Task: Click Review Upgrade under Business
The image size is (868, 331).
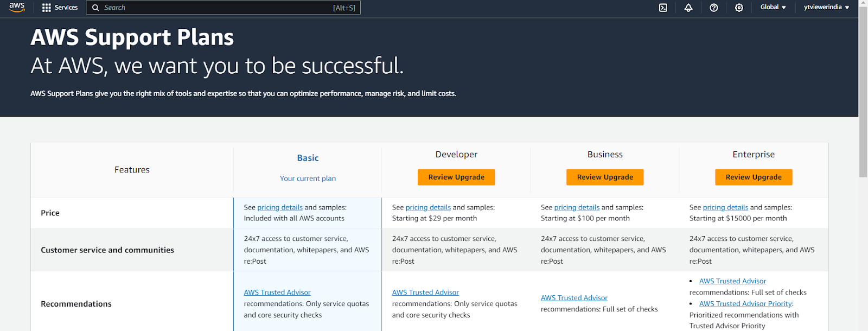Action: pyautogui.click(x=605, y=177)
